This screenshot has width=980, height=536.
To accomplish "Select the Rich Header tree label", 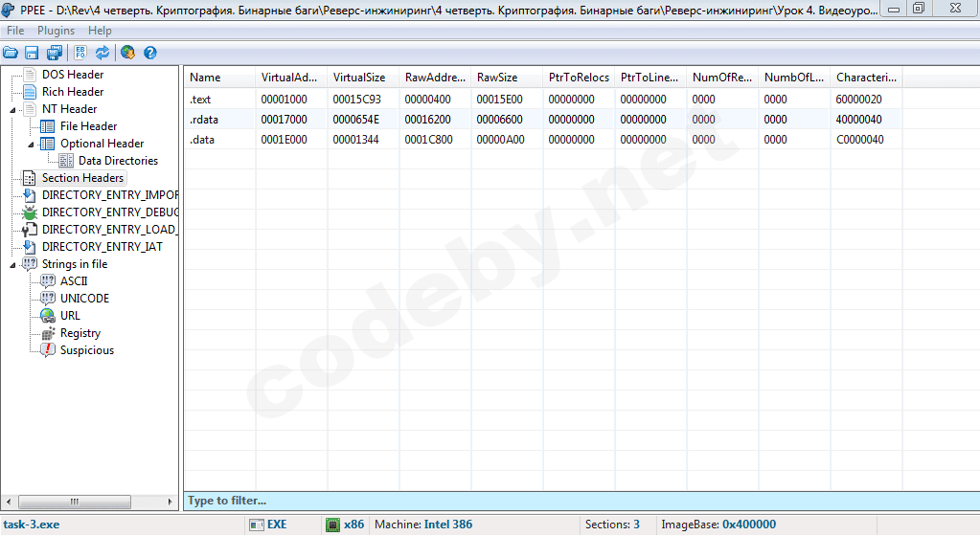I will [73, 92].
